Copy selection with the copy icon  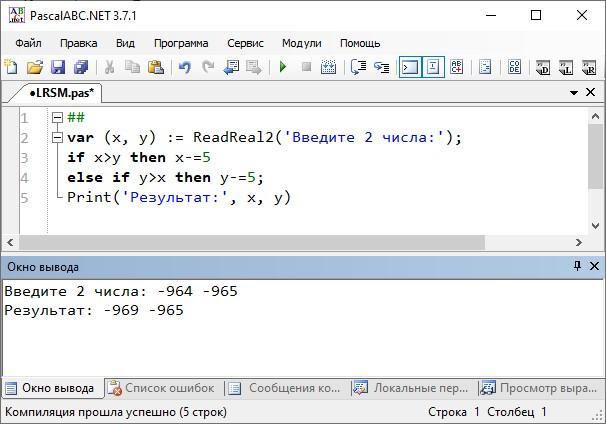click(133, 67)
